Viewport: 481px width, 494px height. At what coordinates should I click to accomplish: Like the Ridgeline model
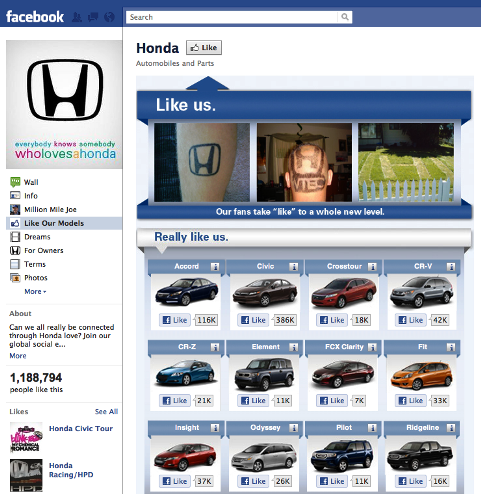(411, 481)
